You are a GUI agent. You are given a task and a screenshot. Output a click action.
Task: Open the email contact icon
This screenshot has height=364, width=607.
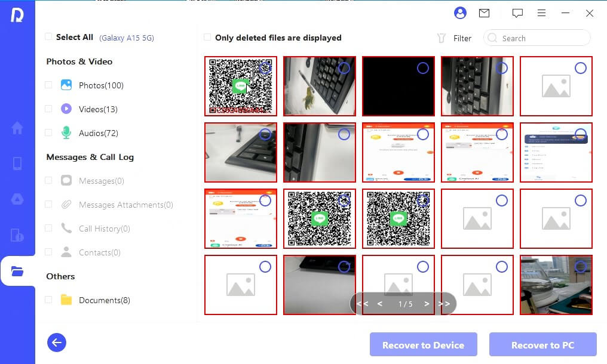pyautogui.click(x=484, y=13)
